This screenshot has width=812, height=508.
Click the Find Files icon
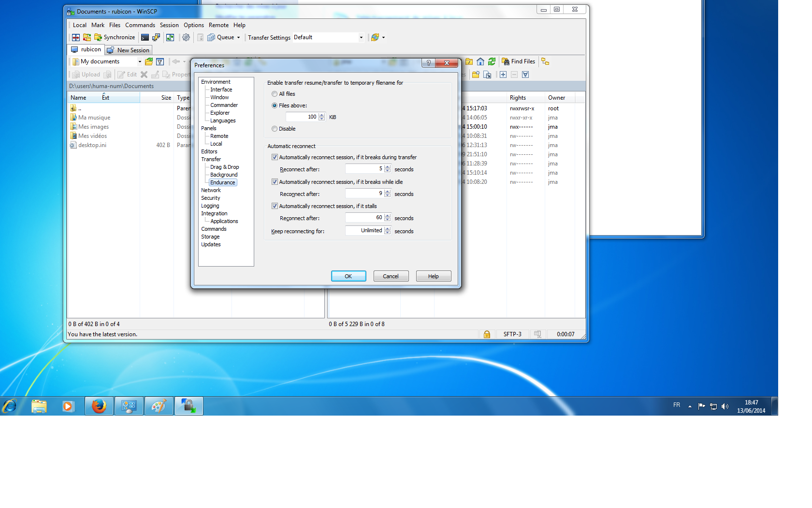506,61
